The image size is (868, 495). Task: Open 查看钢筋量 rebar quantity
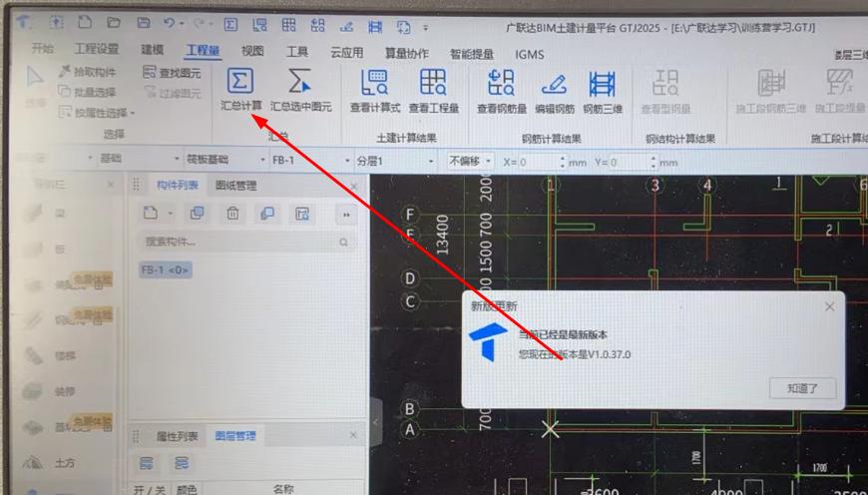pos(502,92)
